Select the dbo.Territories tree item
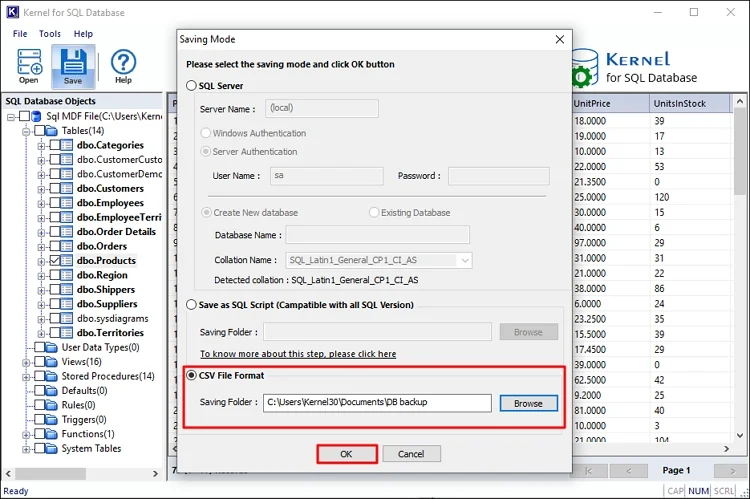Screen dimensions: 750x499 pyautogui.click(x=110, y=333)
